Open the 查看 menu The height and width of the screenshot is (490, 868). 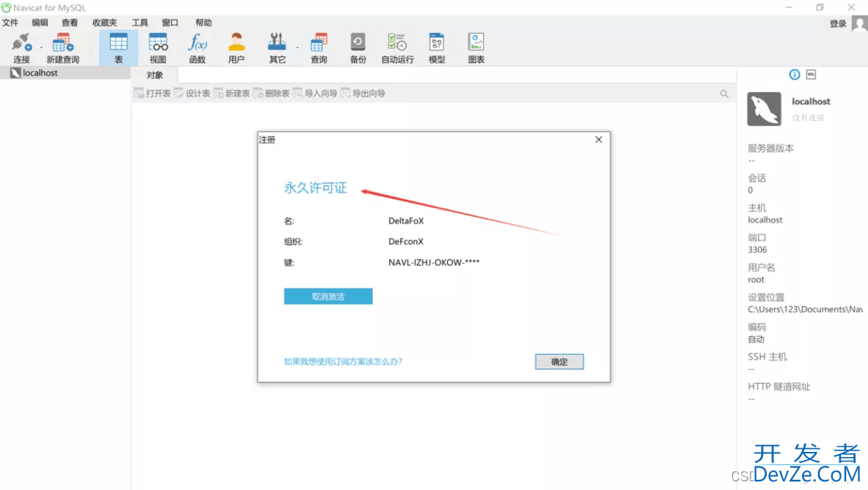(70, 23)
